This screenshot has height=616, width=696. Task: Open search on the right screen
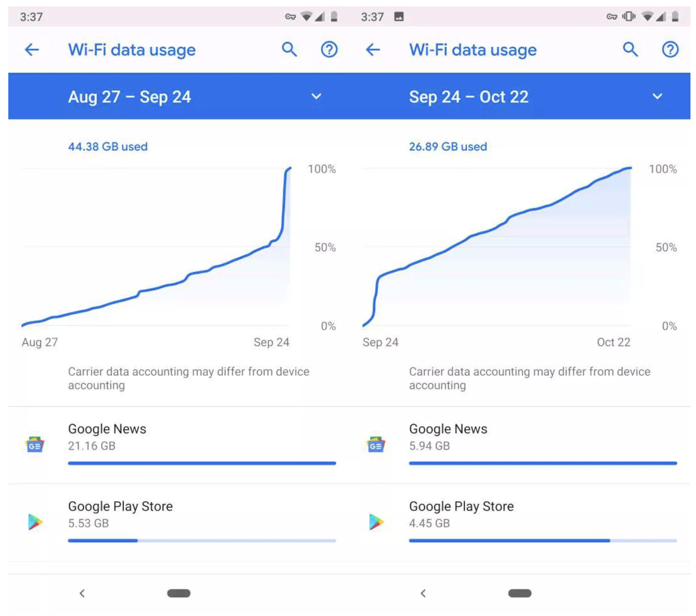tap(631, 49)
